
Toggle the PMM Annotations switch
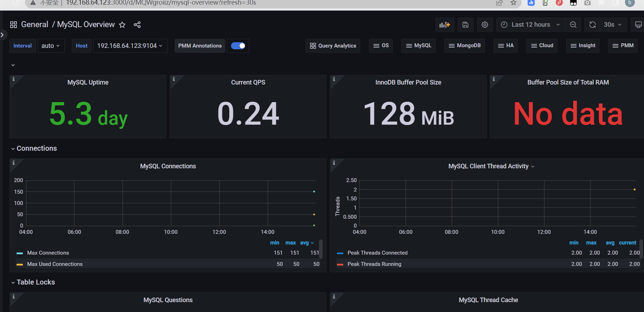(238, 46)
